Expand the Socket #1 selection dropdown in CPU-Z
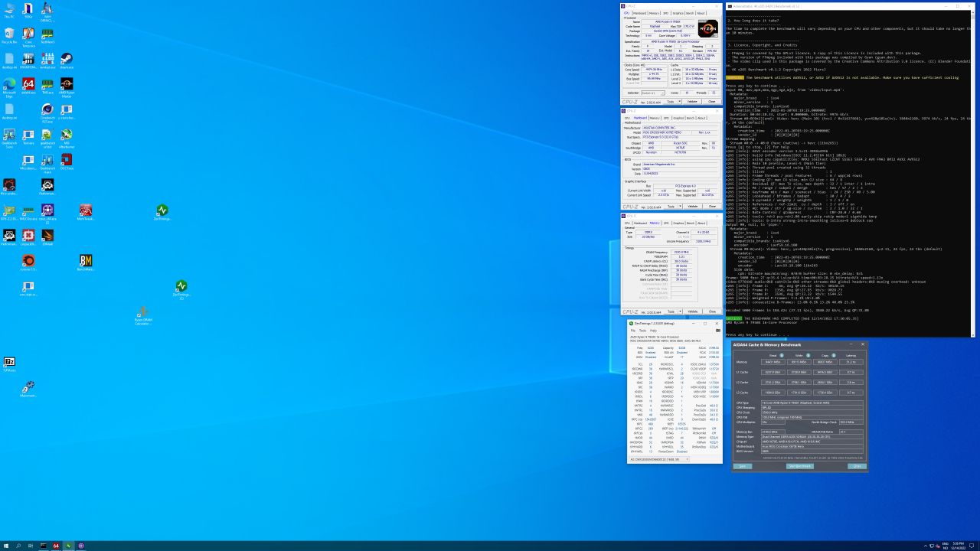 click(662, 93)
